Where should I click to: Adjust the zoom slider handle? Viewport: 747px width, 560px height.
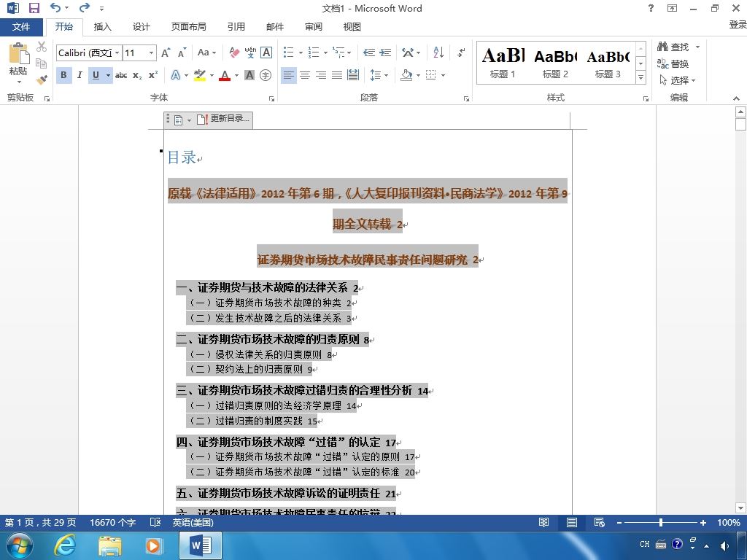pos(661,522)
